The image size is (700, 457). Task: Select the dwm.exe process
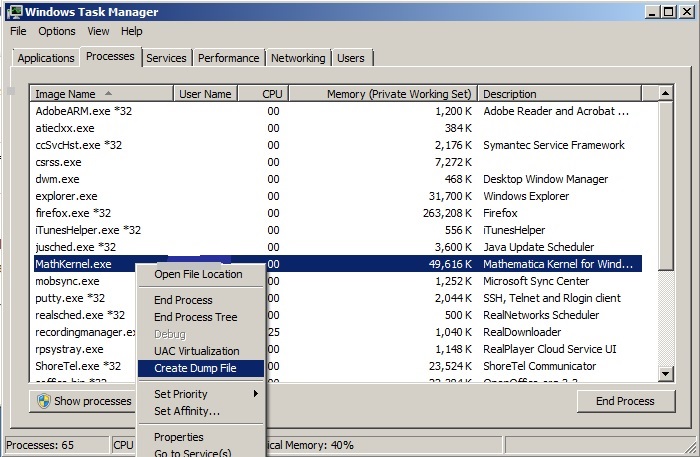point(338,179)
